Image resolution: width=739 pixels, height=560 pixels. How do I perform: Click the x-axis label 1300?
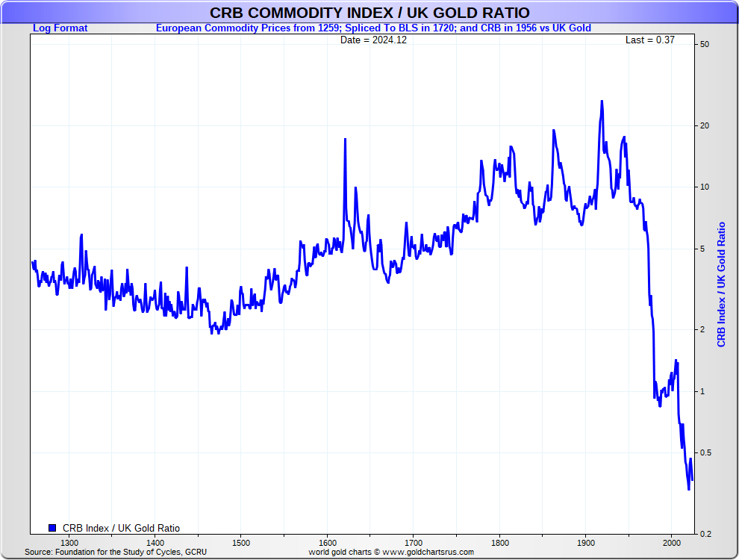(69, 543)
